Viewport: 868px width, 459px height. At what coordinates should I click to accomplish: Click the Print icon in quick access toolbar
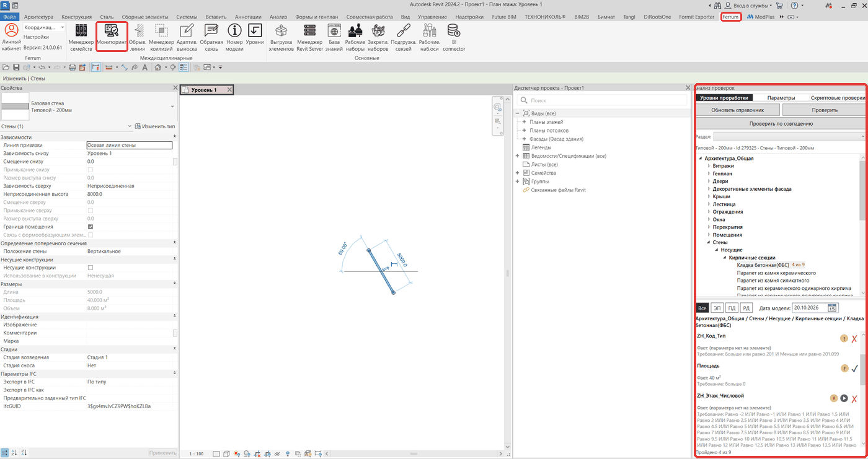[x=72, y=67]
